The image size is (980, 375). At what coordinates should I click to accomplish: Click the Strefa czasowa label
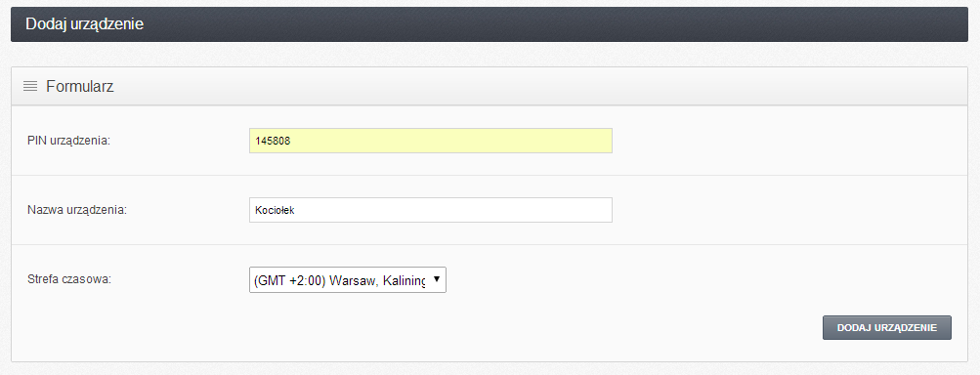(69, 280)
